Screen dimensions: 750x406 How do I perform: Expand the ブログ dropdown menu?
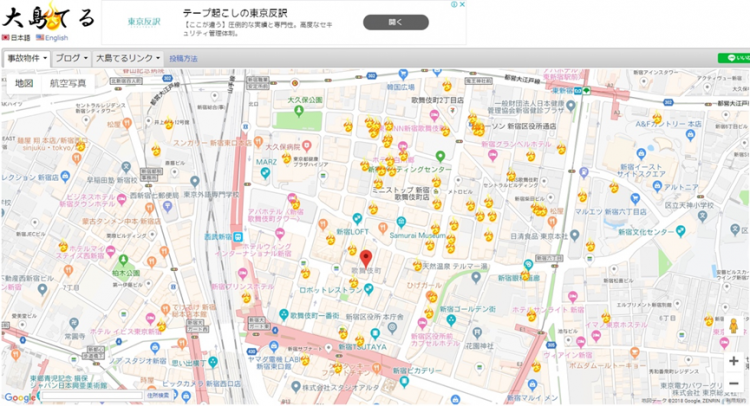click(x=72, y=58)
